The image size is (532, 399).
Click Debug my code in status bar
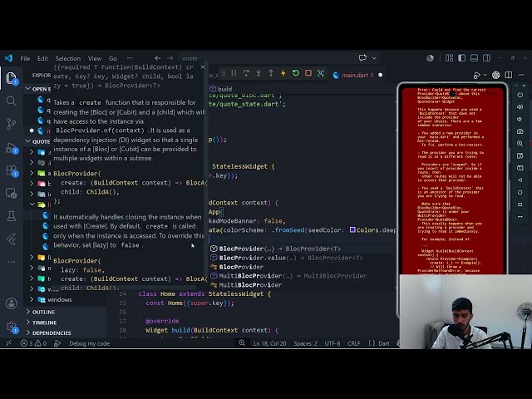[x=89, y=343]
